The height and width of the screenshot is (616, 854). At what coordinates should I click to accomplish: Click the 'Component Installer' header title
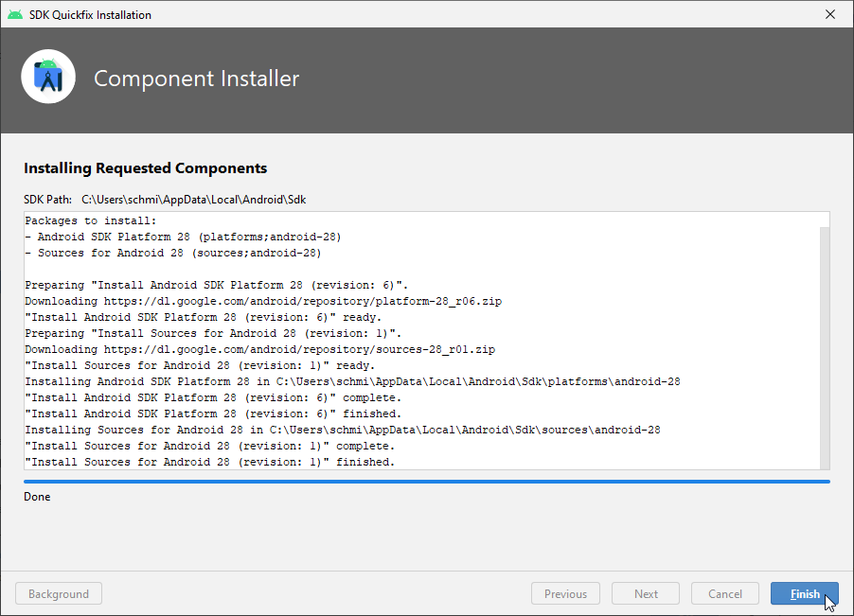click(197, 79)
